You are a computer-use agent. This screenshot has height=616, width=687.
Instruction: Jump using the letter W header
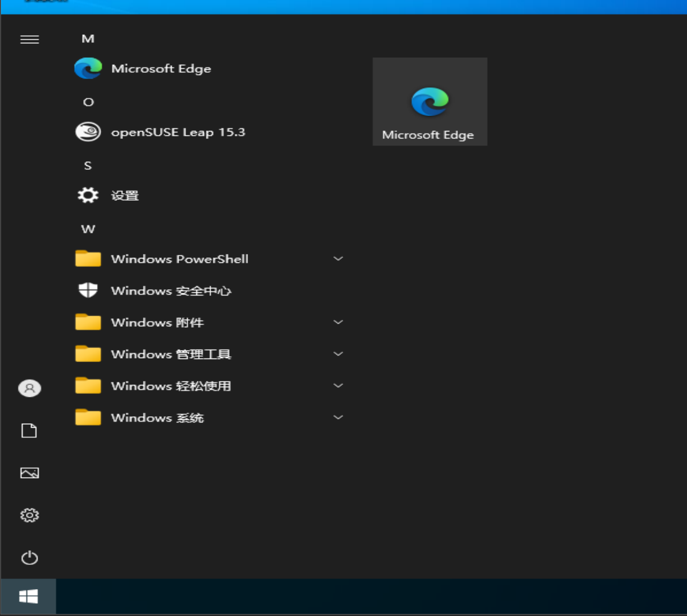88,229
